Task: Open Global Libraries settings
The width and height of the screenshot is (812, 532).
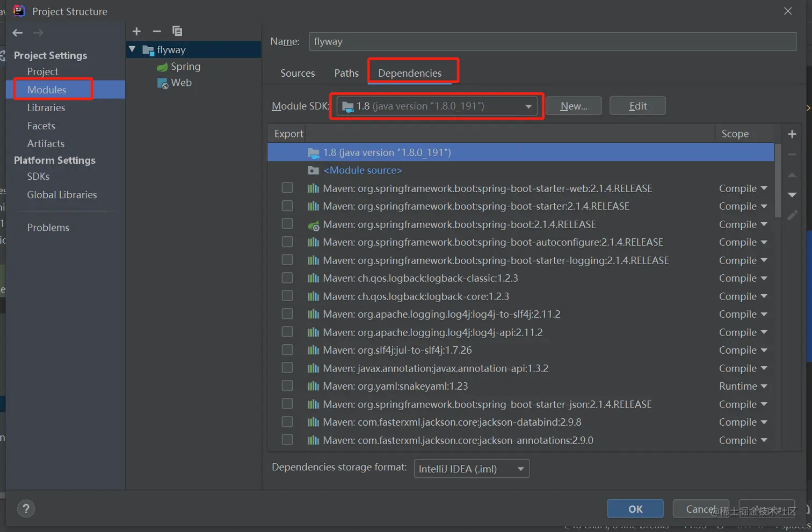Action: 62,195
